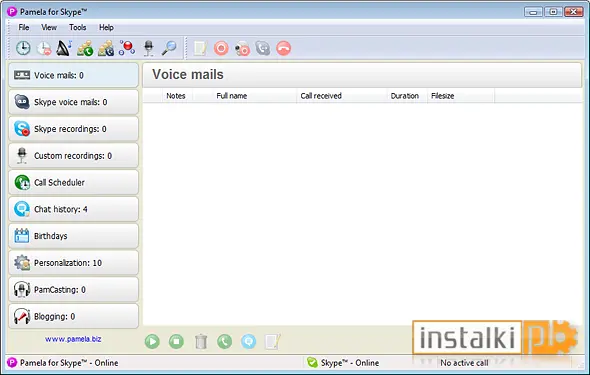Sort by the Notes column header
This screenshot has width=590, height=375.
point(176,96)
